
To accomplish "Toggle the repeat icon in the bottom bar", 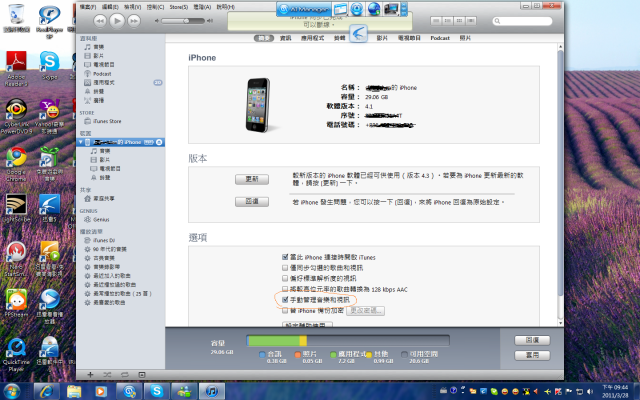I will click(x=124, y=374).
